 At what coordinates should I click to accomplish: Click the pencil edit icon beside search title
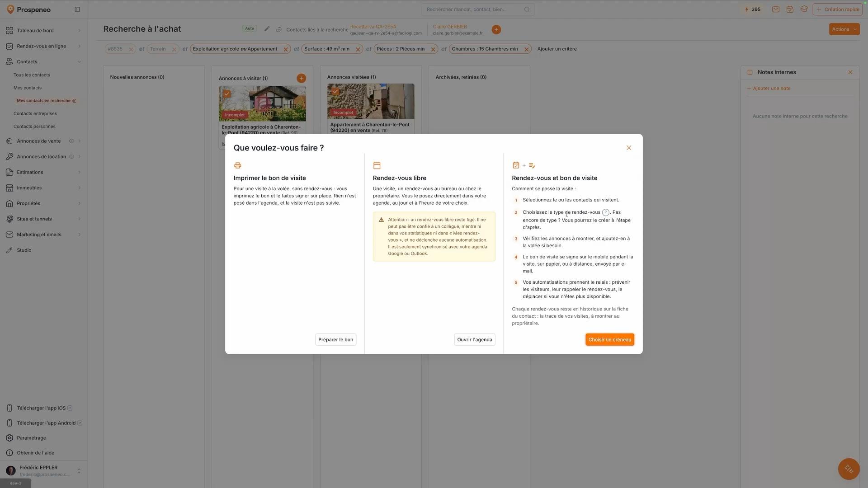point(267,29)
